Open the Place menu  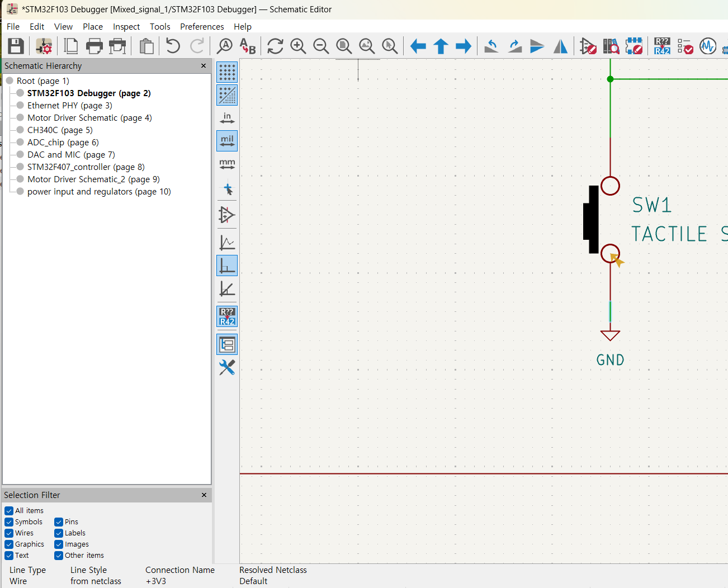click(93, 26)
